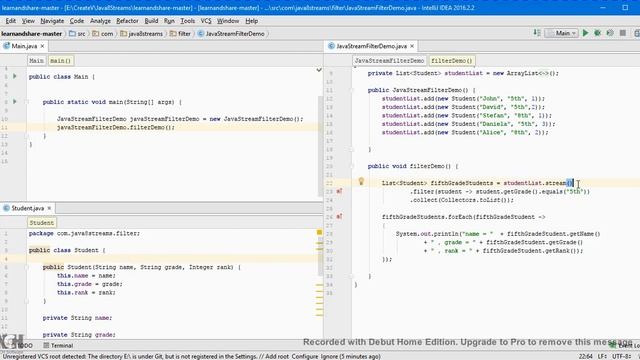Click the lambda gutter marker on the forEach line
Image resolution: width=640 pixels, height=360 pixels.
[x=339, y=217]
